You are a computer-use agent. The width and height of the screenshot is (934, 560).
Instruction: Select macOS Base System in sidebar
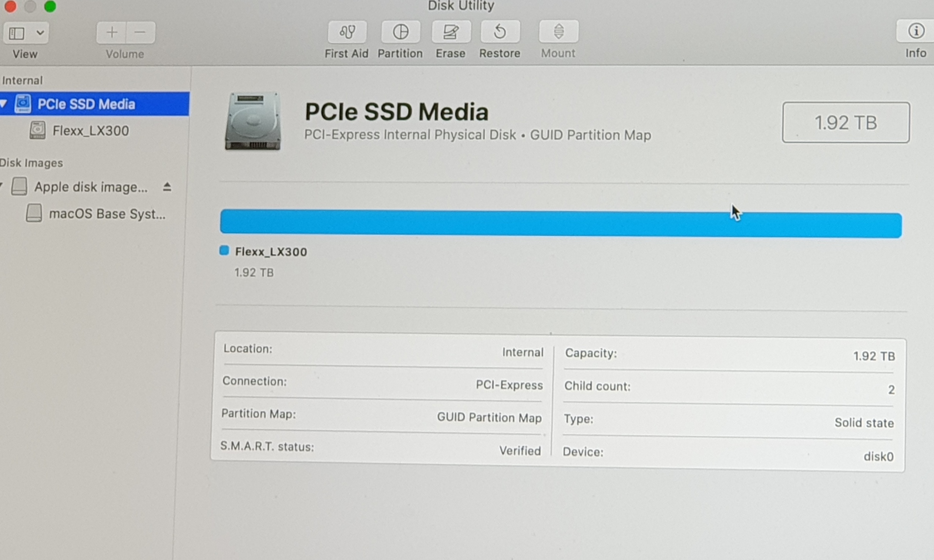click(x=107, y=214)
